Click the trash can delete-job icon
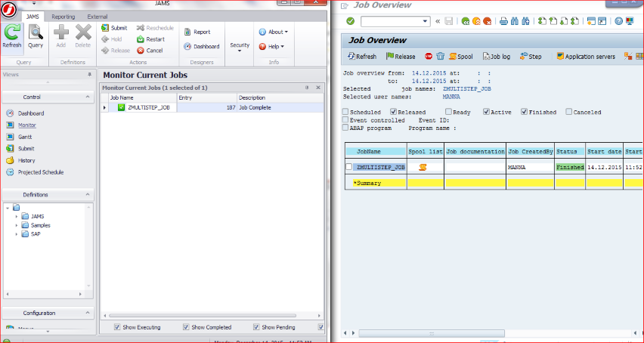This screenshot has height=343, width=644. 440,56
